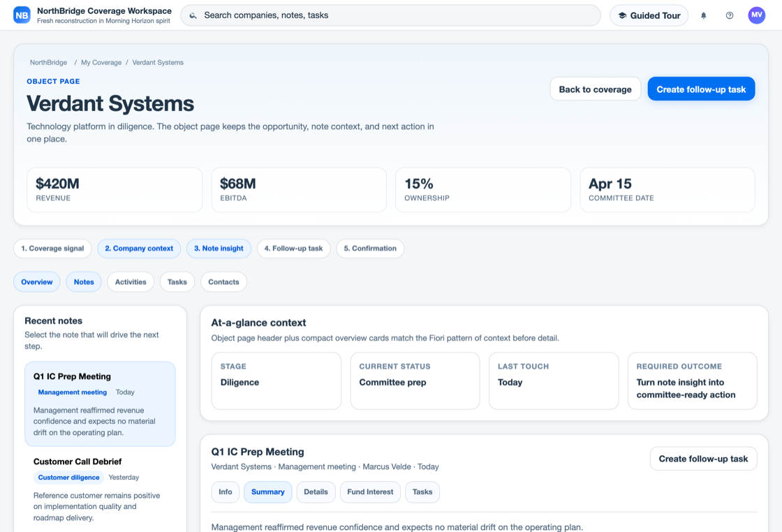Switch to the Contacts tab
782x532 pixels.
pyautogui.click(x=223, y=281)
